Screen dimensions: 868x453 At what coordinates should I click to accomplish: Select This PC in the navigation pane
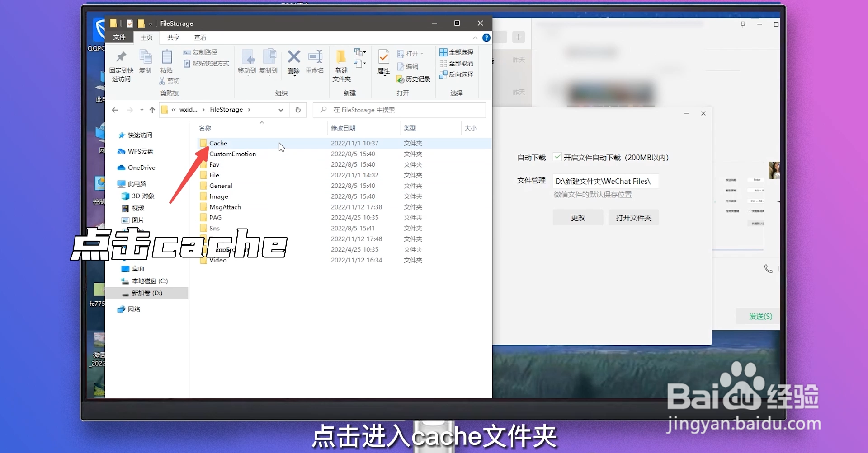coord(132,184)
